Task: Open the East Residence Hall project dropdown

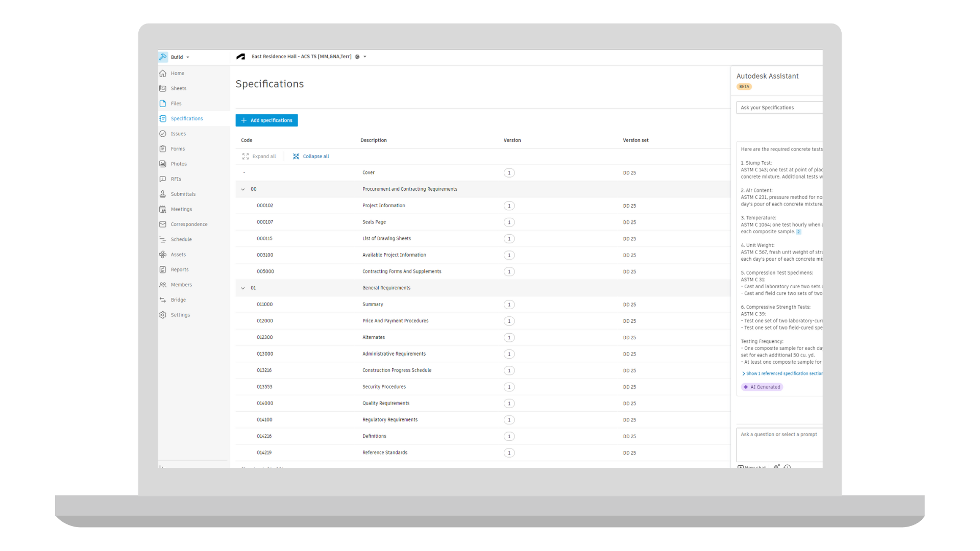Action: tap(364, 57)
